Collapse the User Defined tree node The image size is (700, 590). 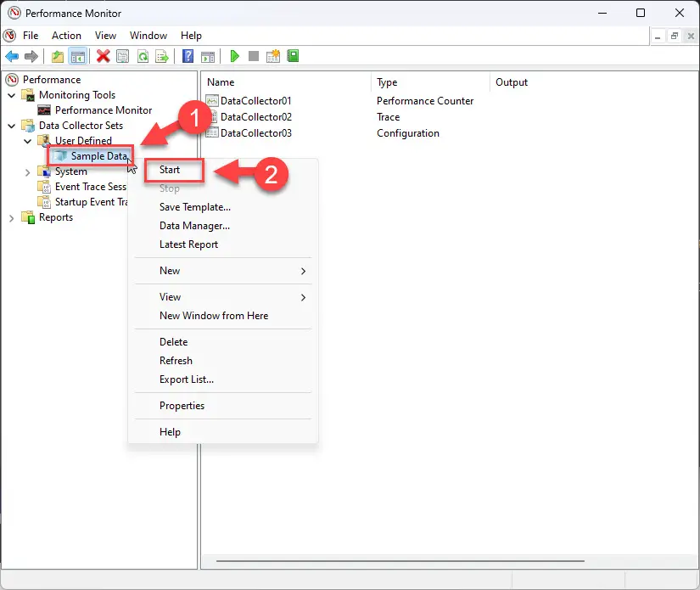point(28,141)
